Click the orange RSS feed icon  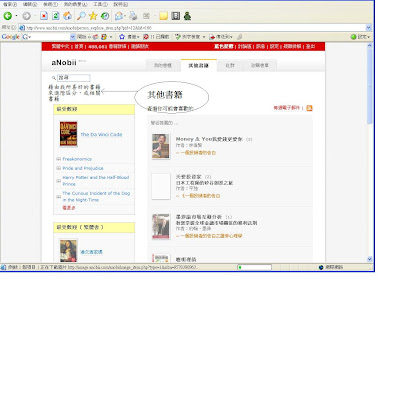pyautogui.click(x=309, y=108)
